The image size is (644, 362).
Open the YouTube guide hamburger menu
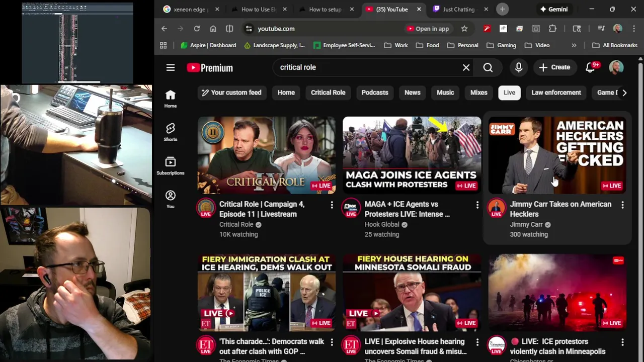171,67
